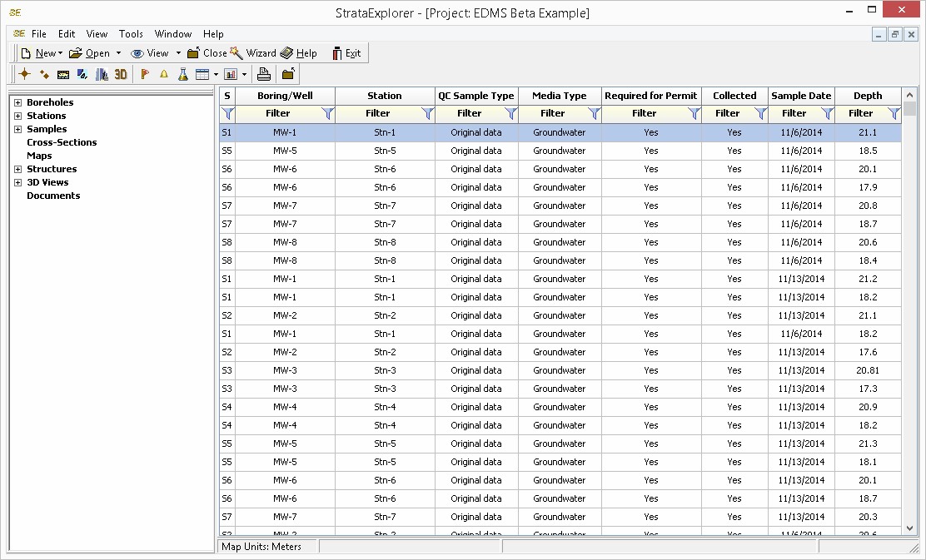This screenshot has width=926, height=560.
Task: Expand the 3D Views tree node
Action: 18,182
